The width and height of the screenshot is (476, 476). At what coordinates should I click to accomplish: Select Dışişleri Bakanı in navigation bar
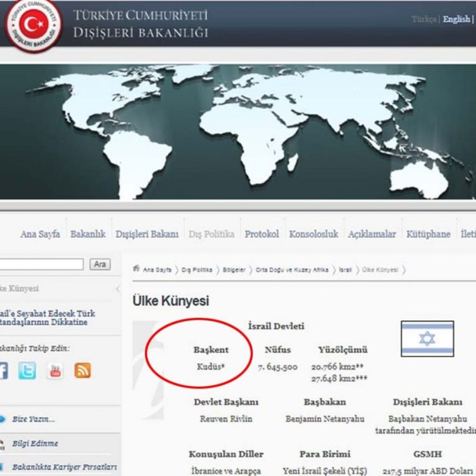pos(146,234)
